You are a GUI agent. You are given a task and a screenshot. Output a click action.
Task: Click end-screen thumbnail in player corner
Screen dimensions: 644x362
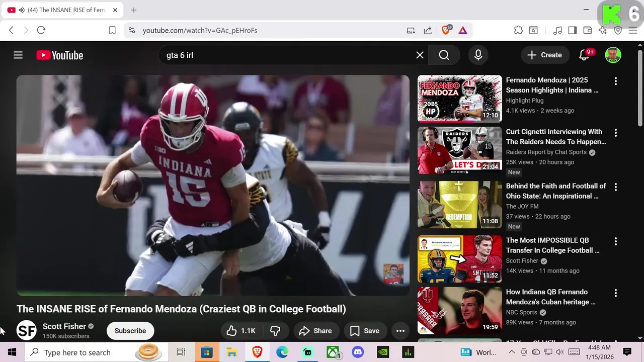click(x=393, y=274)
